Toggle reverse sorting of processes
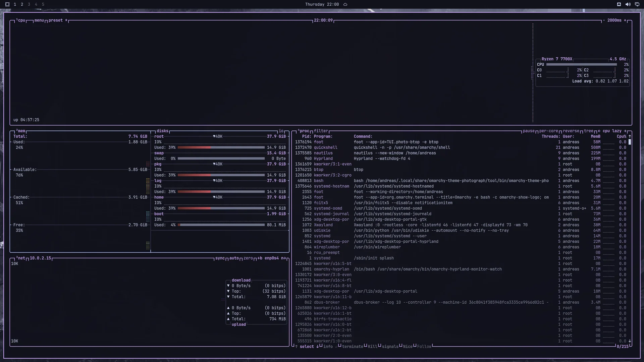This screenshot has width=644, height=362. [571, 131]
